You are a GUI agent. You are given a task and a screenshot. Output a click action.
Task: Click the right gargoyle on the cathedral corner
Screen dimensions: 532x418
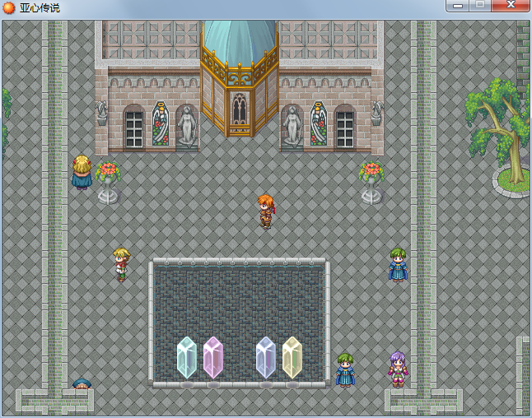[x=377, y=114]
